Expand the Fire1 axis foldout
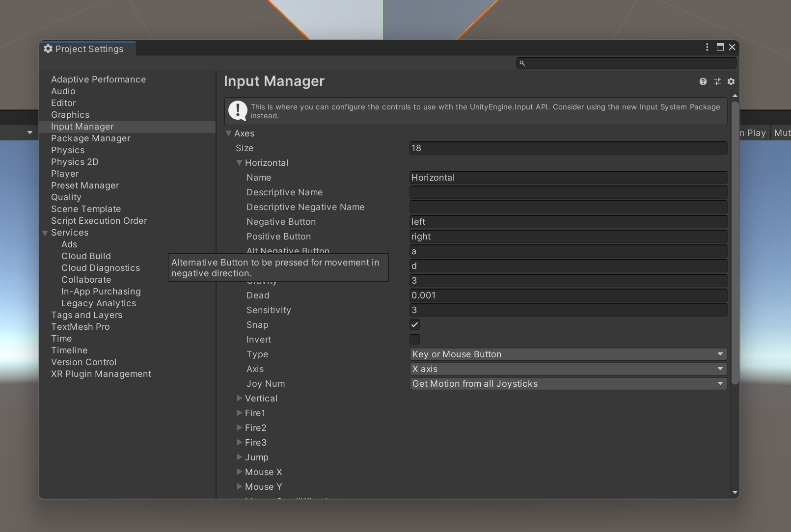 click(x=240, y=413)
